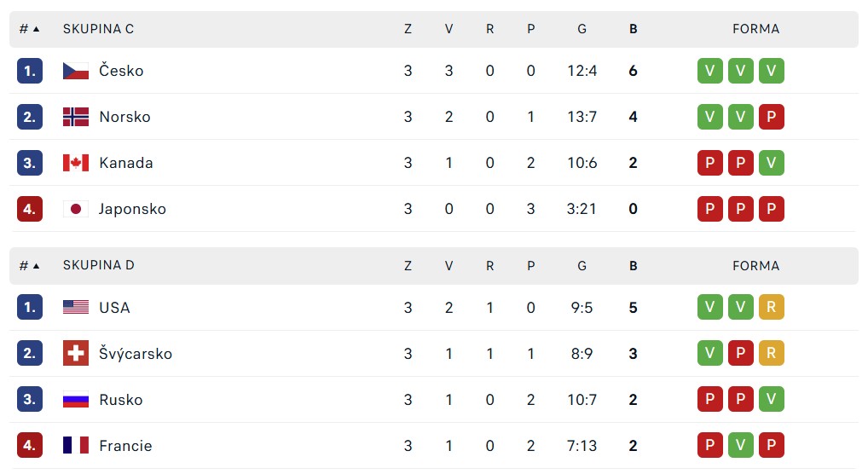
Task: Click the Japan flag icon
Action: pyautogui.click(x=76, y=209)
